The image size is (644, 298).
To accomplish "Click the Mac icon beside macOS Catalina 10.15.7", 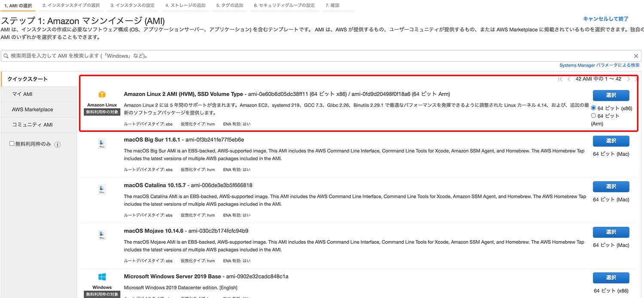I will (x=102, y=189).
